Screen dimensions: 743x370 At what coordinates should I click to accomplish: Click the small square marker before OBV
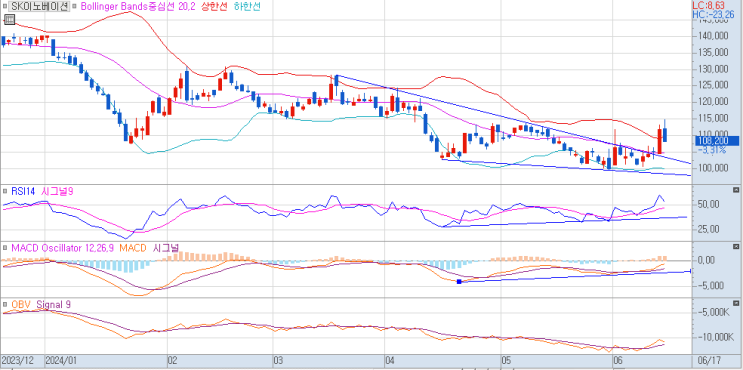pos(5,305)
